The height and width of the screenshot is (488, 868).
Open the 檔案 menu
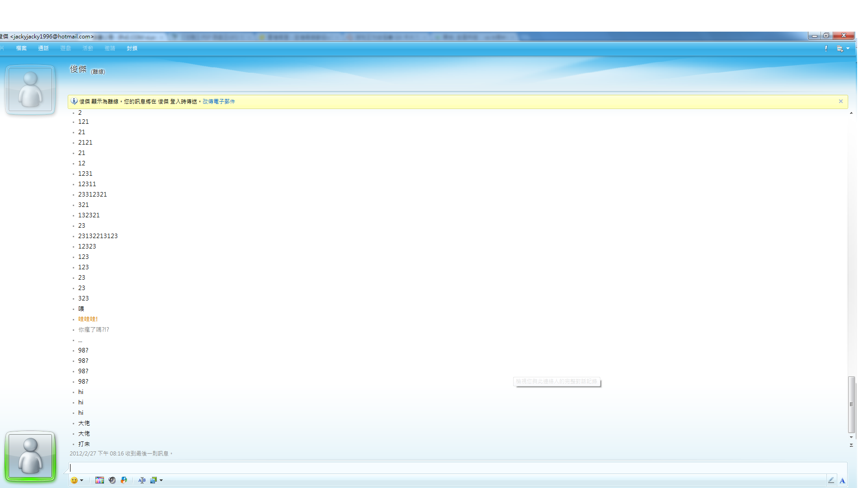21,48
